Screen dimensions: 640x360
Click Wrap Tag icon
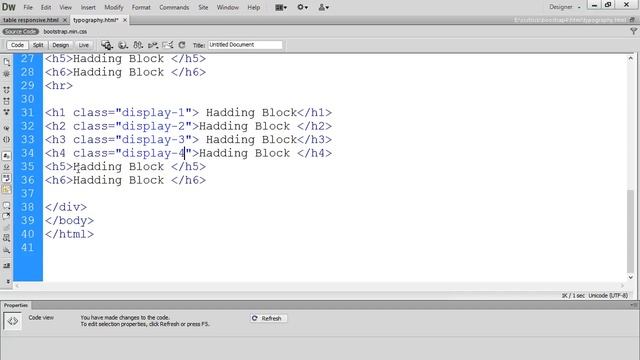click(x=7, y=228)
